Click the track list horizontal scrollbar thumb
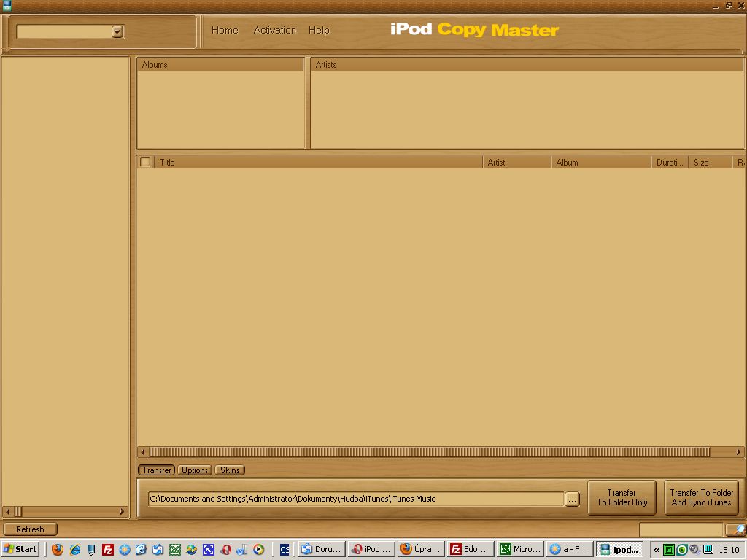 (x=430, y=451)
